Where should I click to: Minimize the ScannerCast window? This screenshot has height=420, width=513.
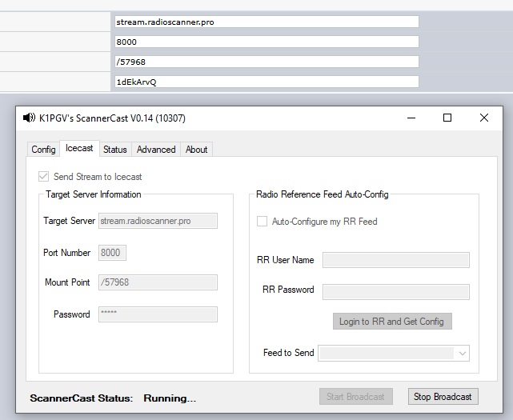411,118
